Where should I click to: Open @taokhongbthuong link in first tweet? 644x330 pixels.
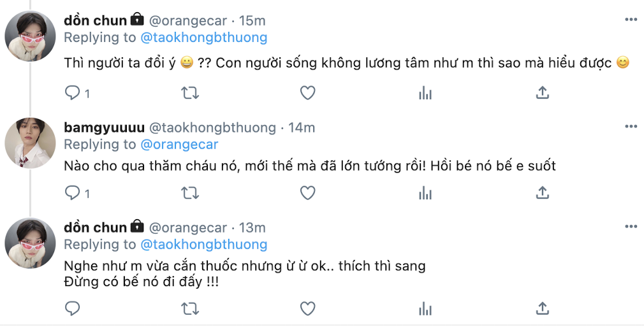tap(203, 38)
